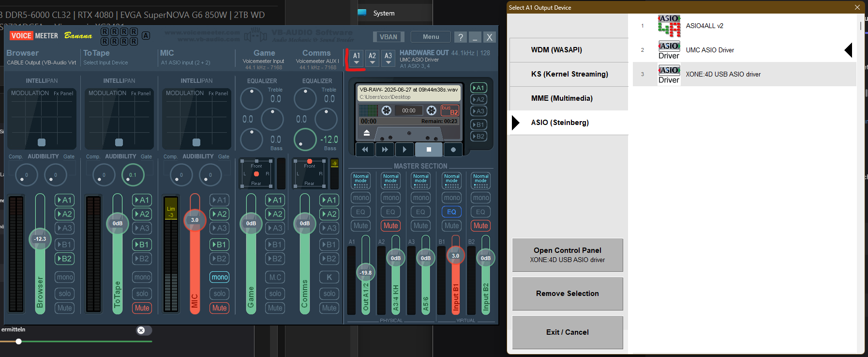This screenshot has width=868, height=357.
Task: Open MIC input device selector
Action: pos(186,62)
